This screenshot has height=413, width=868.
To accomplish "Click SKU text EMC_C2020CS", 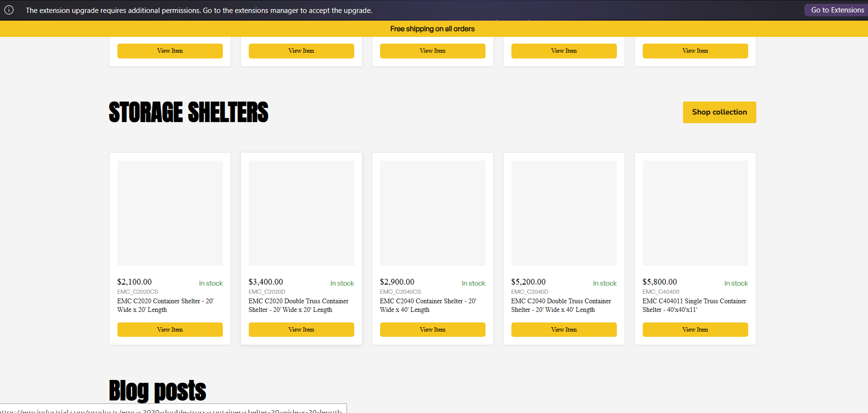I will pyautogui.click(x=138, y=292).
